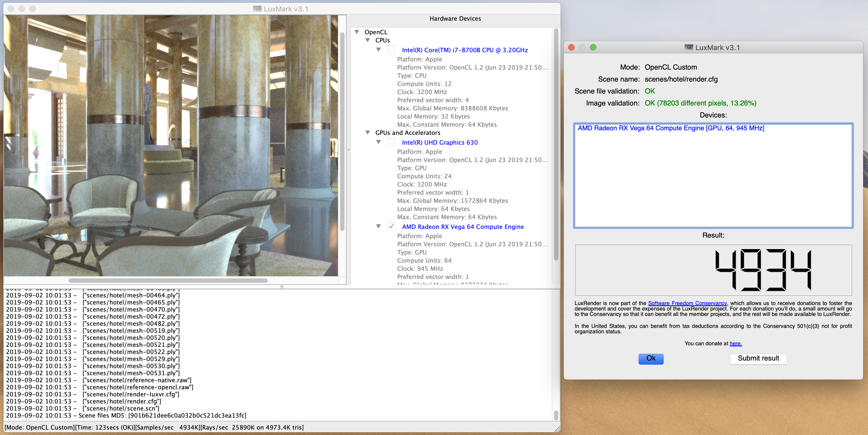The image size is (868, 435).
Task: Collapse the GPUs and Accelerators branch
Action: click(x=368, y=133)
